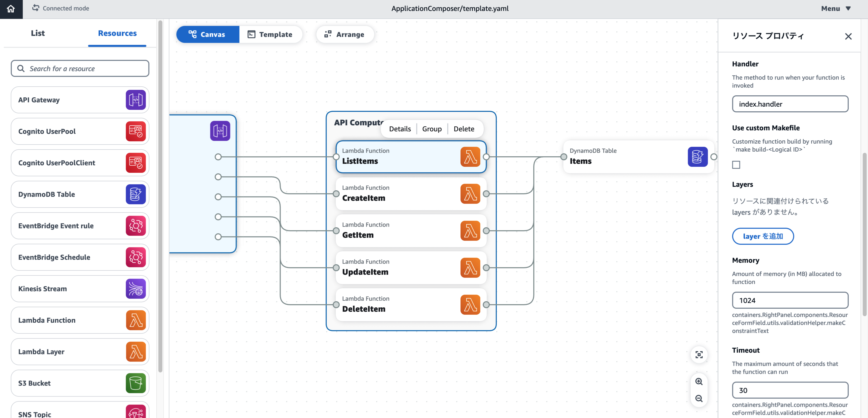Image resolution: width=868 pixels, height=418 pixels.
Task: Click the CreateItem Lambda icon
Action: pos(470,194)
